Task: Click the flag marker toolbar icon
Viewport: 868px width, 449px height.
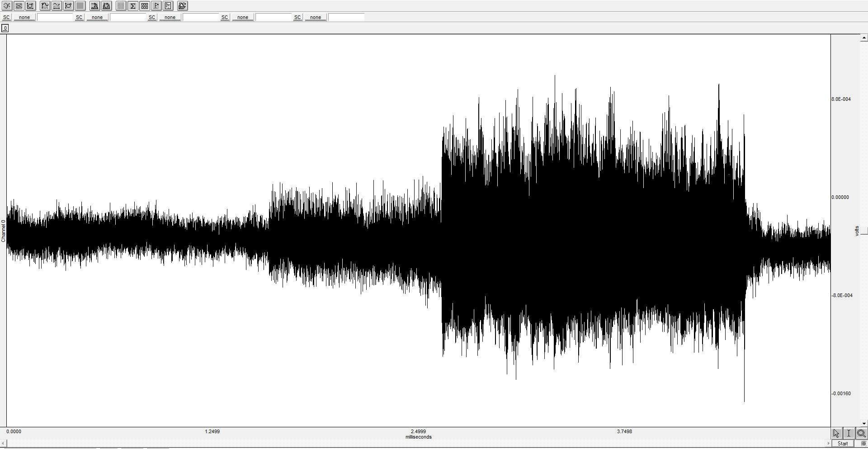Action: coord(156,6)
